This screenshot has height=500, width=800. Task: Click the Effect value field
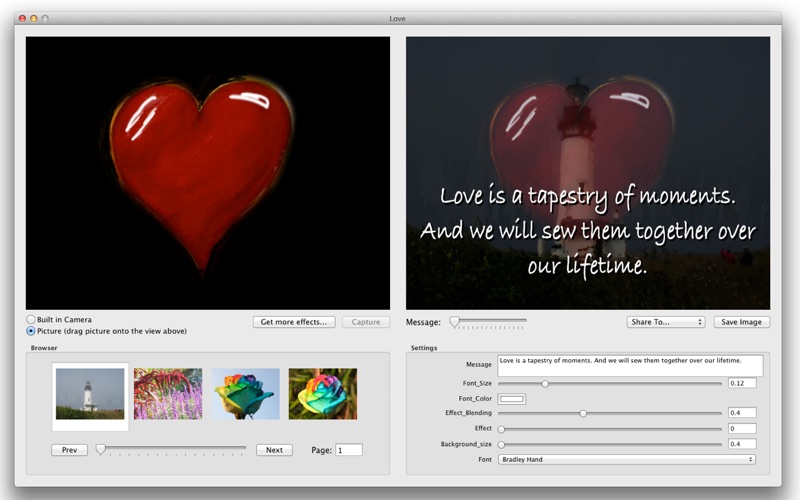coord(742,429)
